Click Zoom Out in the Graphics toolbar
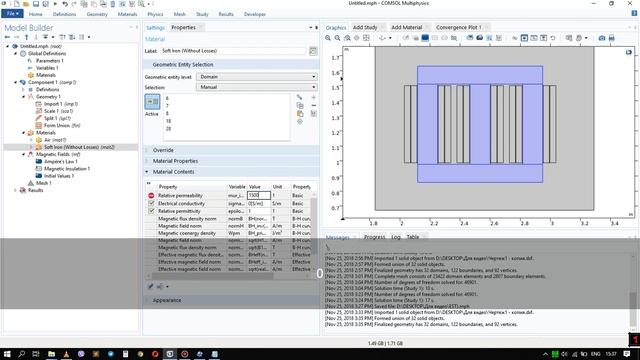Image resolution: width=640 pixels, height=360 pixels. pyautogui.click(x=338, y=38)
